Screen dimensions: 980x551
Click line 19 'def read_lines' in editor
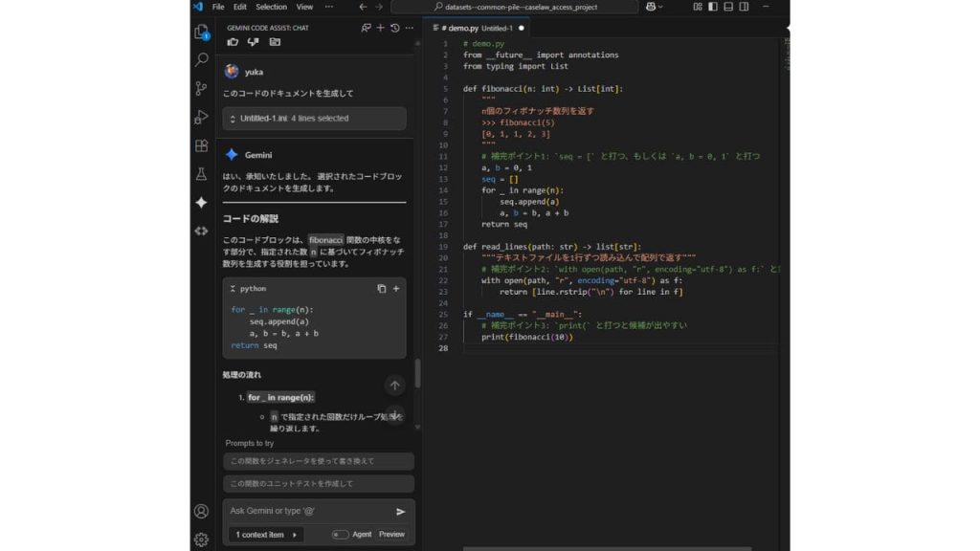click(552, 247)
